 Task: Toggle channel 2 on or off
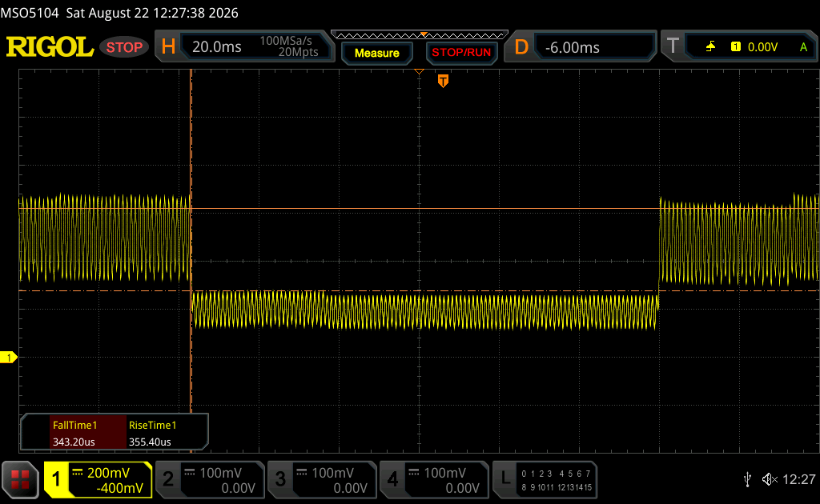[x=168, y=479]
